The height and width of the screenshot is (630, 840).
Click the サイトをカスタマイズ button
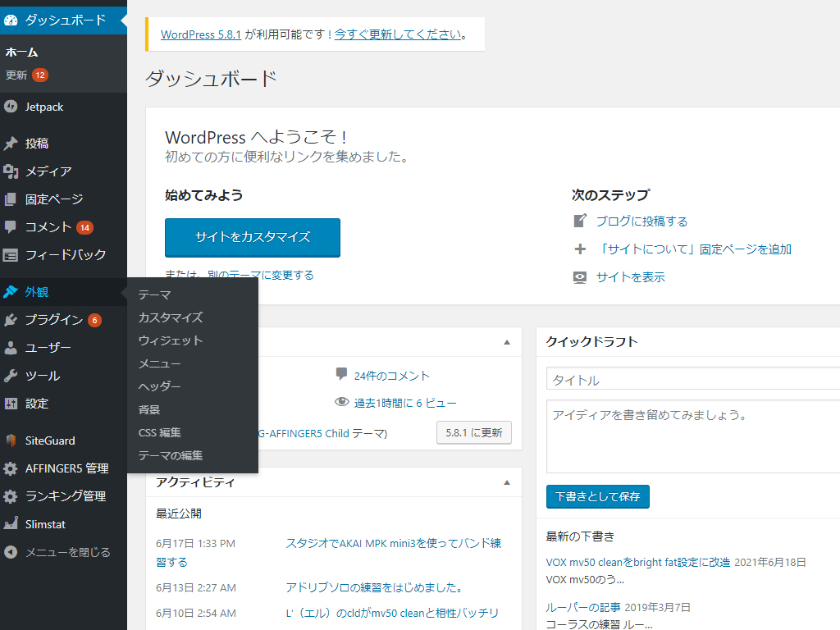[252, 238]
